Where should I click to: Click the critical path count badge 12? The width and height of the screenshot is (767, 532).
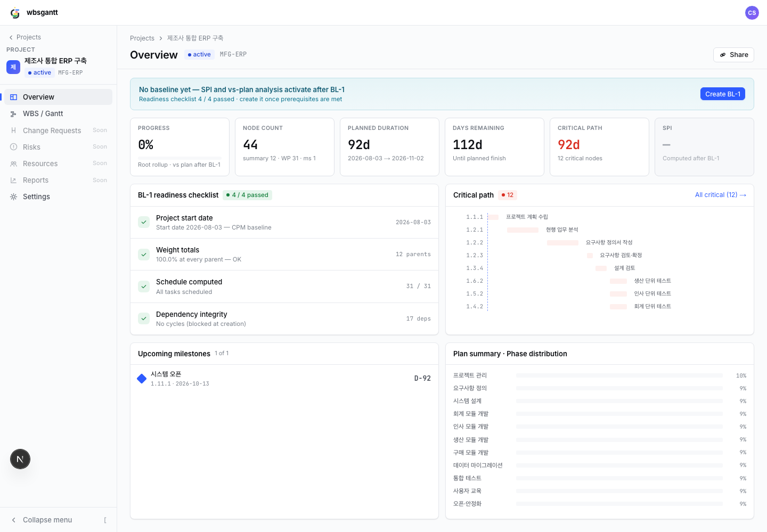pos(508,195)
